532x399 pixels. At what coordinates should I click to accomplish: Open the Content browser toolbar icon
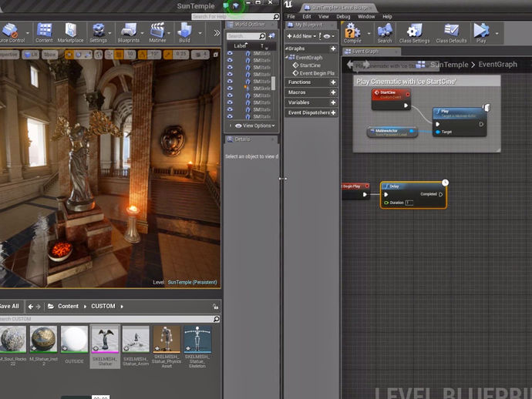44,33
